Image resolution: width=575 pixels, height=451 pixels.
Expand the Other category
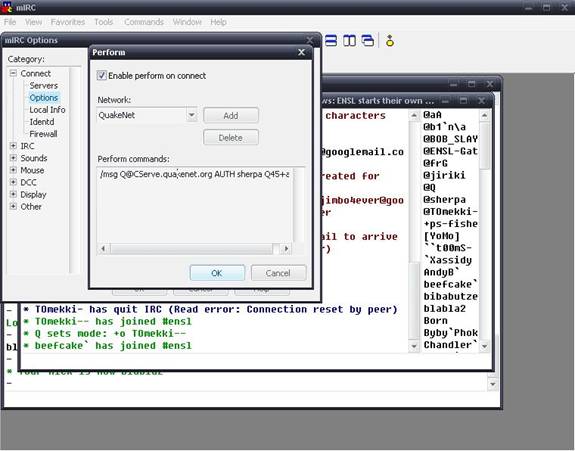coord(13,206)
